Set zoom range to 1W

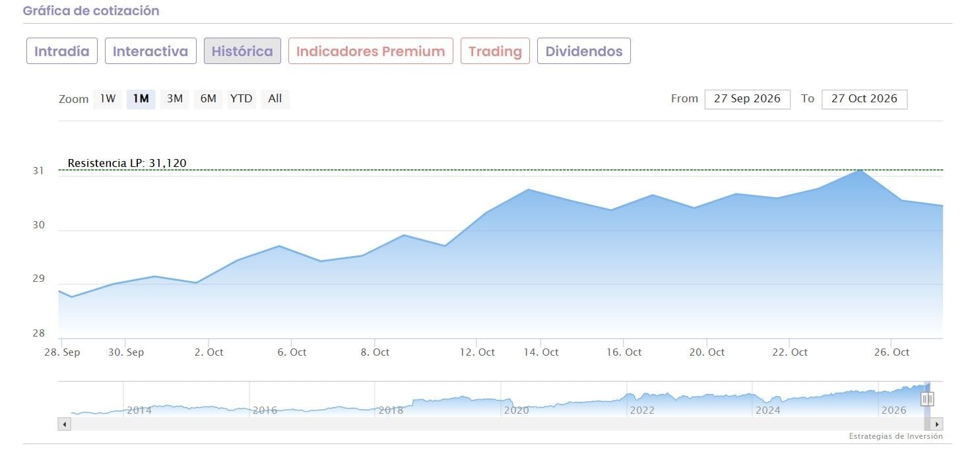tap(108, 99)
